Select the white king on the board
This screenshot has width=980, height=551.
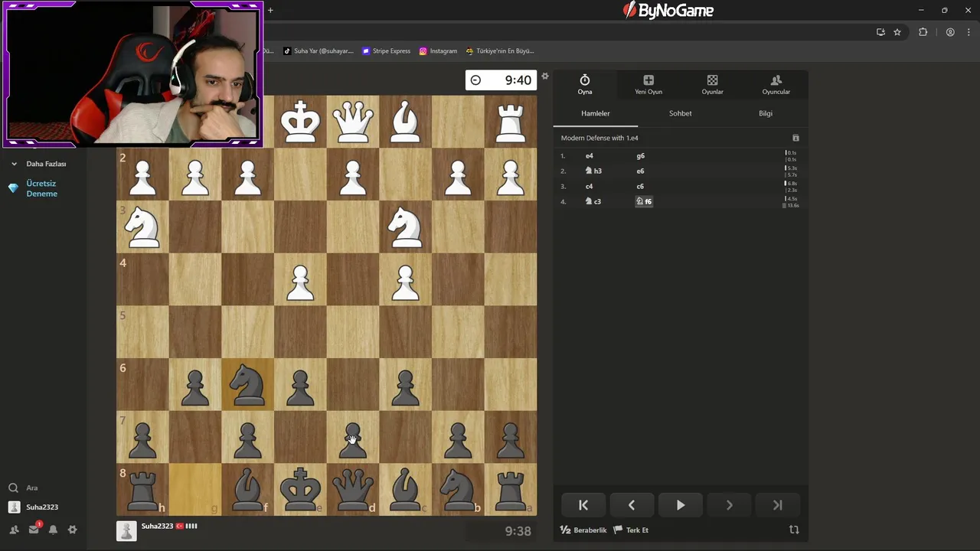[300, 122]
